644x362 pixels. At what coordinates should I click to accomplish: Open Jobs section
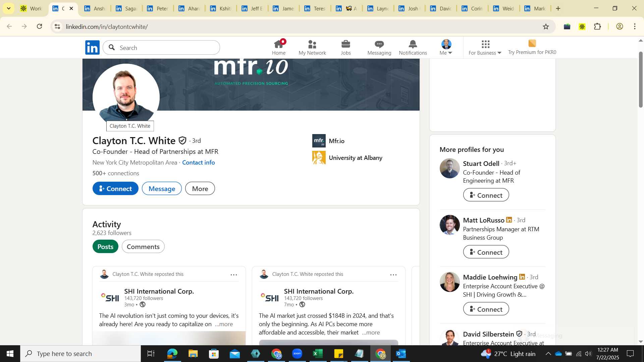pos(345,47)
